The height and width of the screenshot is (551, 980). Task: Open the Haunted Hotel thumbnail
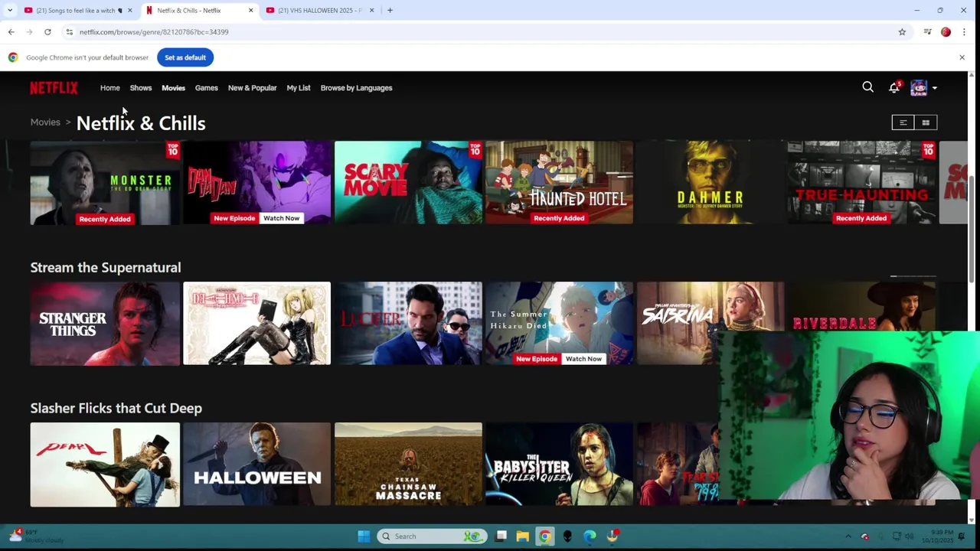(x=559, y=183)
